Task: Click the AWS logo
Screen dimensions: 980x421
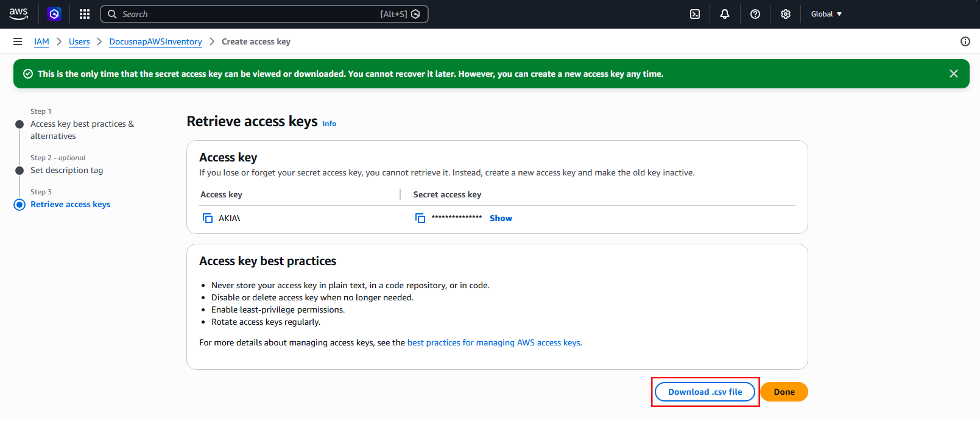Action: [19, 14]
